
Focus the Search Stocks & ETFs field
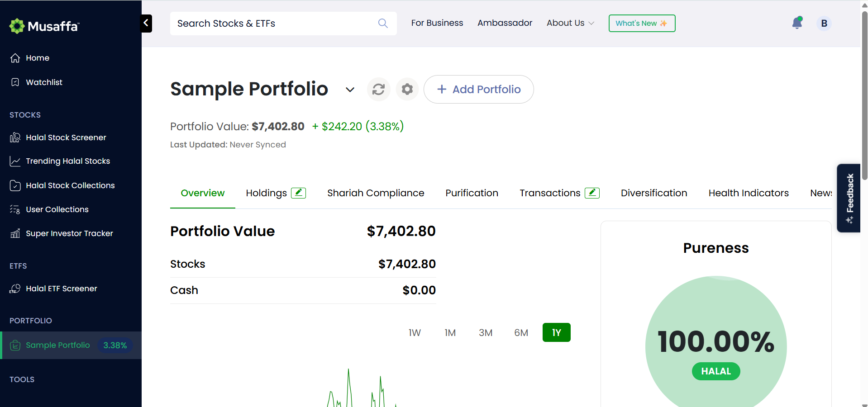click(283, 24)
